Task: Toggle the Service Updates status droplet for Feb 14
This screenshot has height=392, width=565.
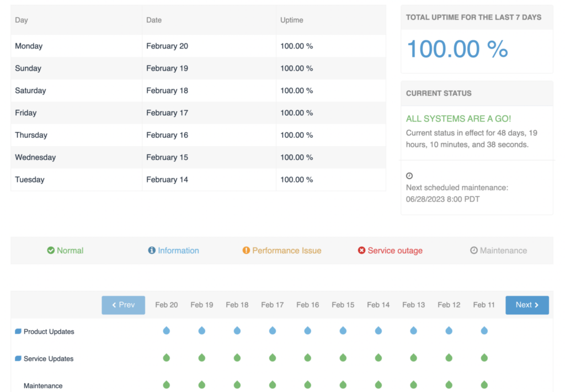Action: 378,357
